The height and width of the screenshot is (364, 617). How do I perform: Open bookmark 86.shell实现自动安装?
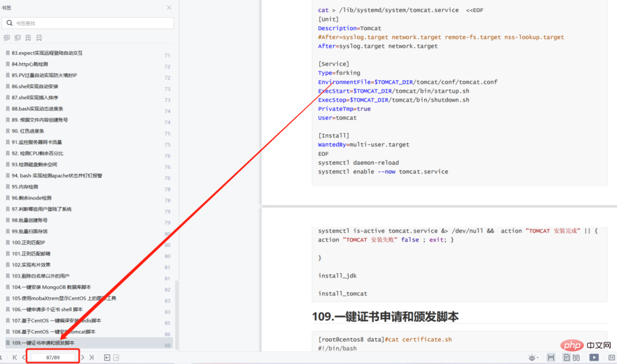tap(35, 87)
